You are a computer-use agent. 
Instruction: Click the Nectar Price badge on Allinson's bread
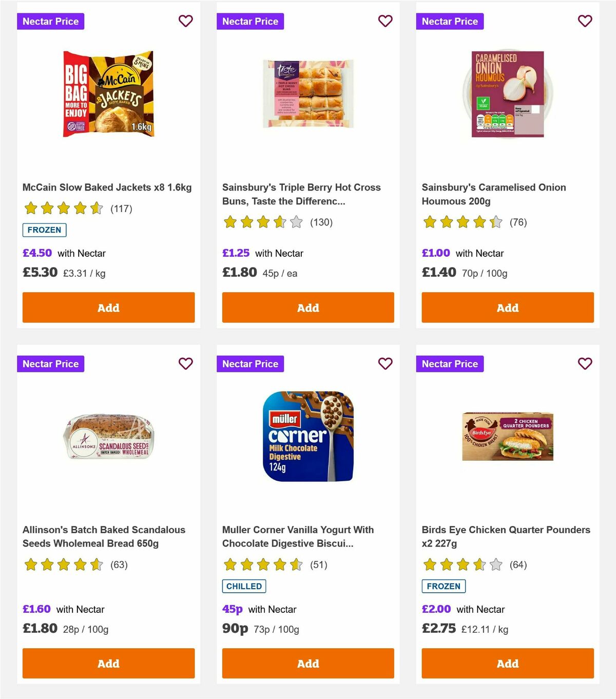pos(50,364)
